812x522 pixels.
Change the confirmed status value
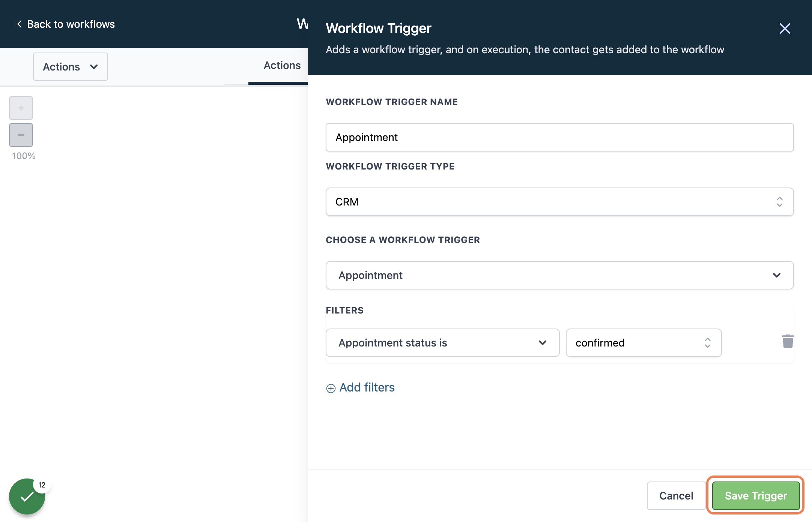coord(644,343)
